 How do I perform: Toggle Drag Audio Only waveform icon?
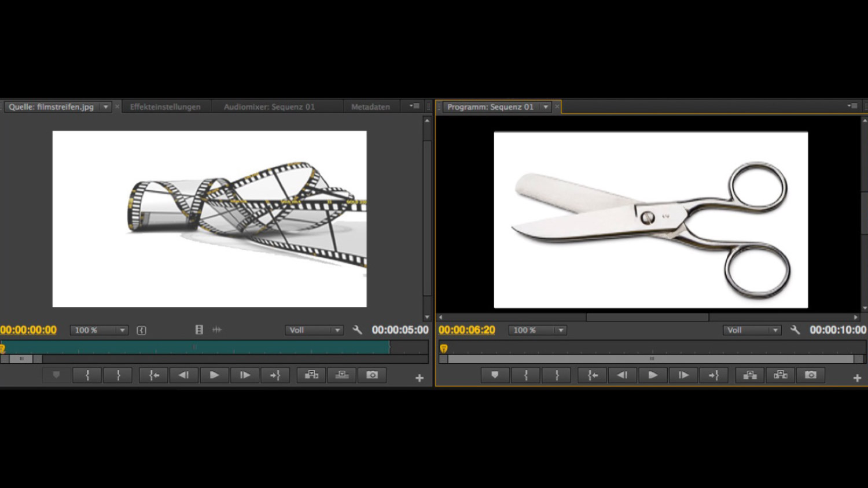(217, 330)
